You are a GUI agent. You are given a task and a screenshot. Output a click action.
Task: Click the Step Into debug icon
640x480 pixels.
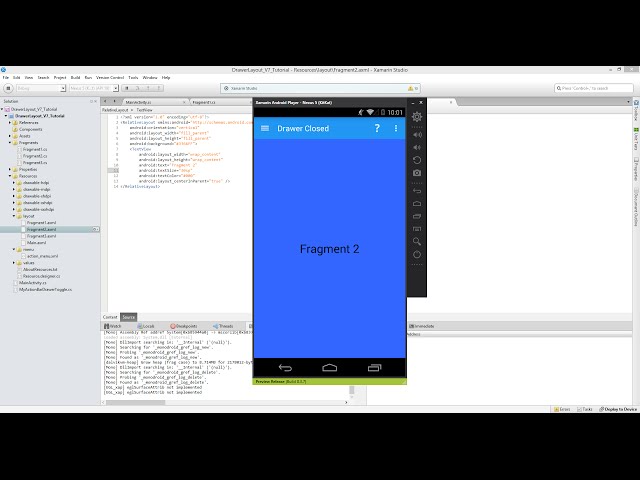coord(148,88)
